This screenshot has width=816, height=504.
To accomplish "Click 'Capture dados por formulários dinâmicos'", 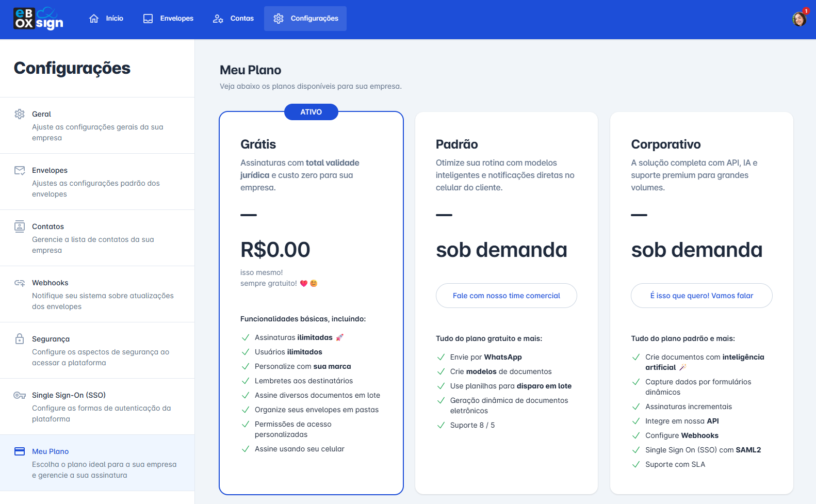I will 698,387.
